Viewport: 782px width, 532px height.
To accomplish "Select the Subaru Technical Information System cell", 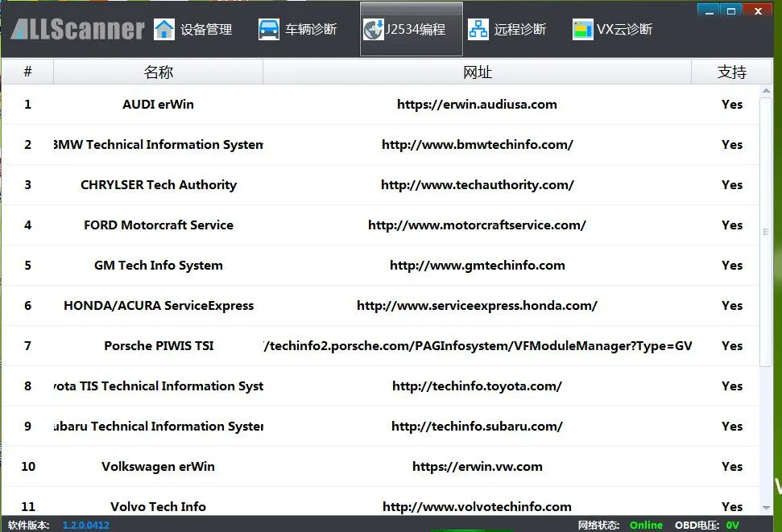I will [158, 427].
